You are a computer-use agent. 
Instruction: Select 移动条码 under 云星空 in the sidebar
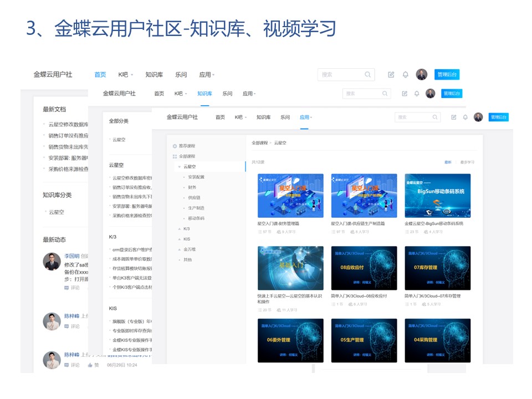[196, 218]
